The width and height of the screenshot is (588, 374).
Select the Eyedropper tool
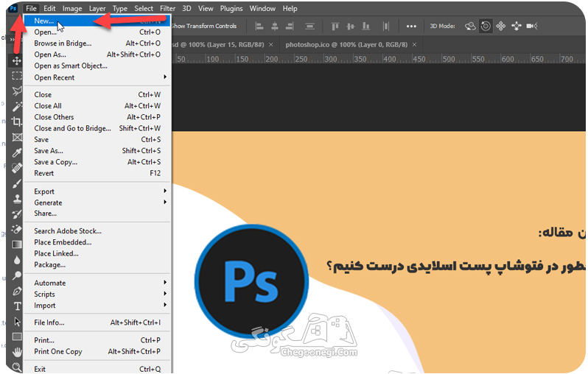tap(16, 152)
